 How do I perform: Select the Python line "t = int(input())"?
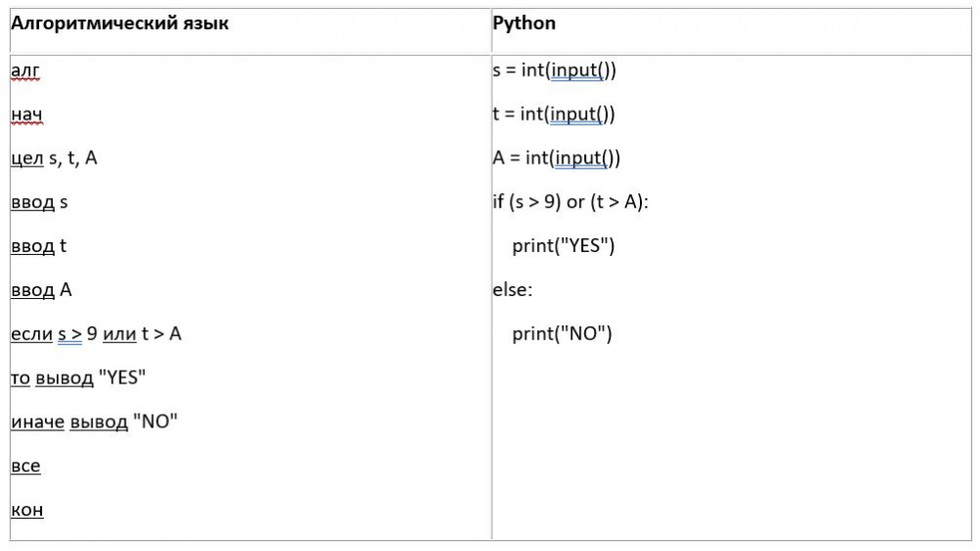coord(554,115)
